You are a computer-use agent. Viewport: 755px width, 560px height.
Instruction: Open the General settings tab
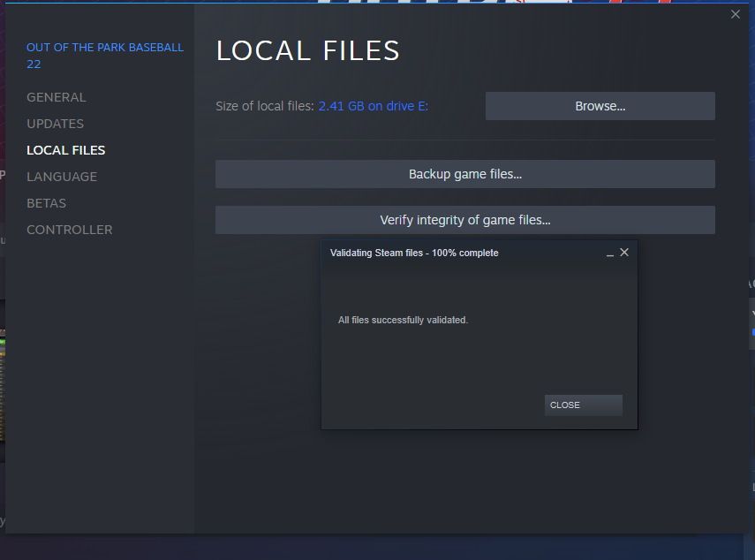[x=57, y=97]
